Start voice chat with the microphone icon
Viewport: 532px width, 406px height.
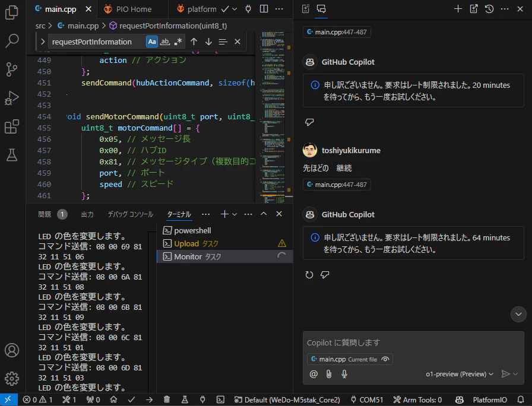(344, 374)
